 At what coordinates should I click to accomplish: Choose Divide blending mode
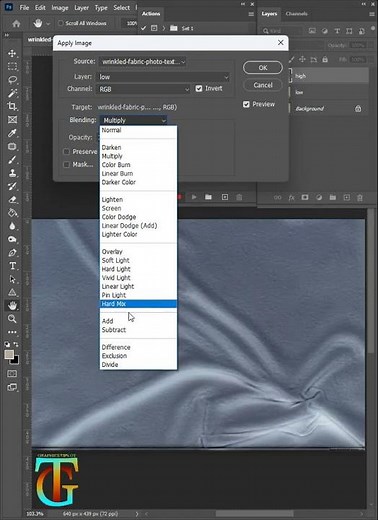click(138, 365)
